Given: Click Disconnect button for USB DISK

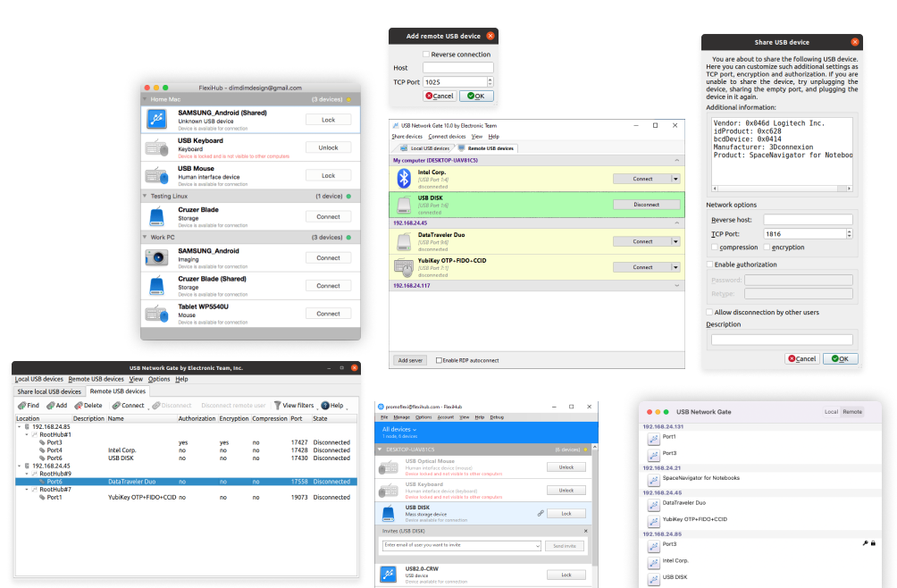Looking at the screenshot, I should pos(647,205).
